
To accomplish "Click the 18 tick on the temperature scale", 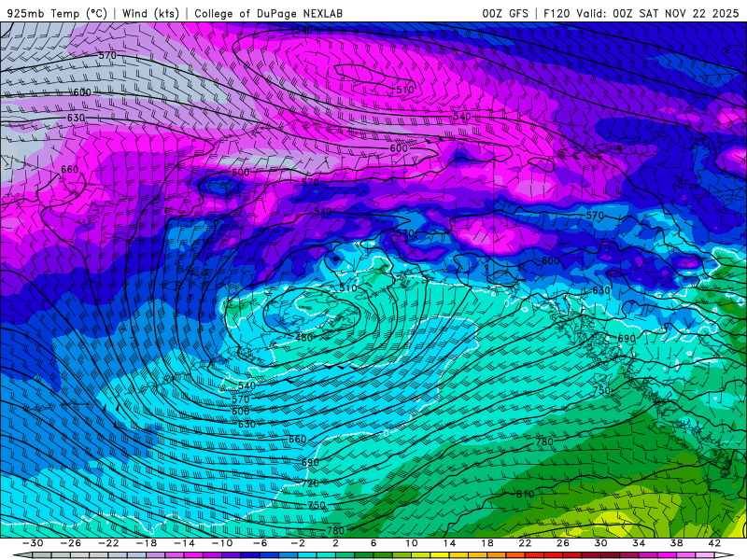I will pos(487,543).
